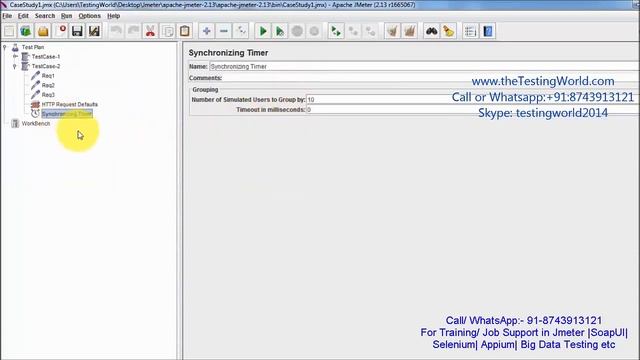Select the WorkBench node
The height and width of the screenshot is (360, 640).
click(x=36, y=123)
